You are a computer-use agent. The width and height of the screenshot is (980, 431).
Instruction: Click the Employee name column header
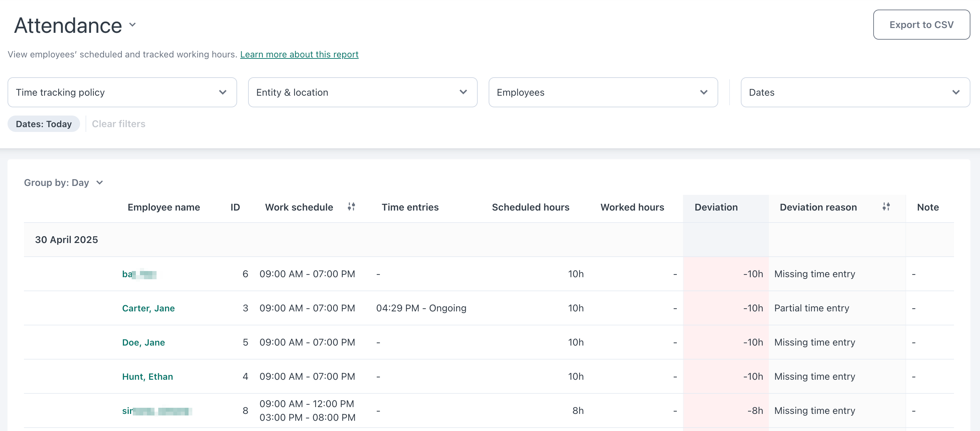[x=164, y=207]
